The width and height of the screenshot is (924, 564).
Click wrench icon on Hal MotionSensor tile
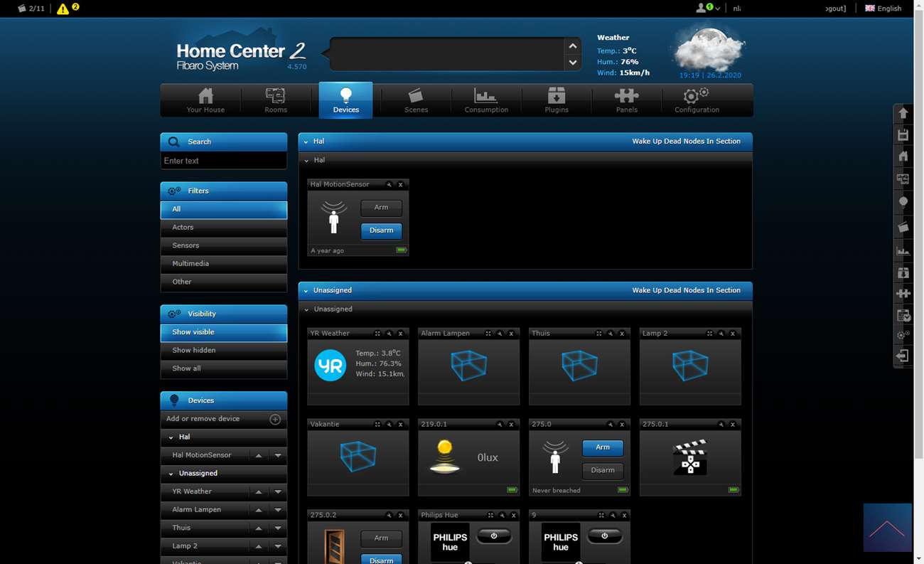[389, 185]
